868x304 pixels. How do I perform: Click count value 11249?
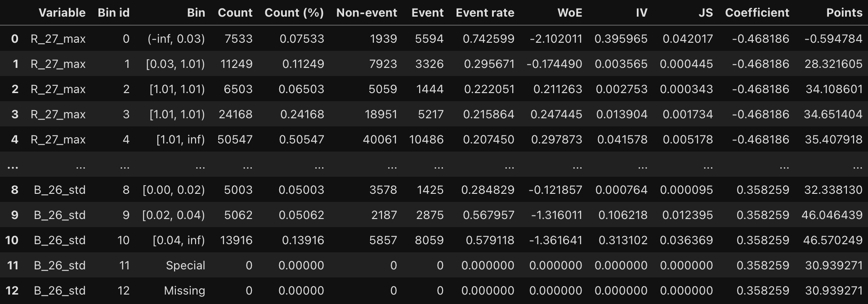click(x=236, y=64)
